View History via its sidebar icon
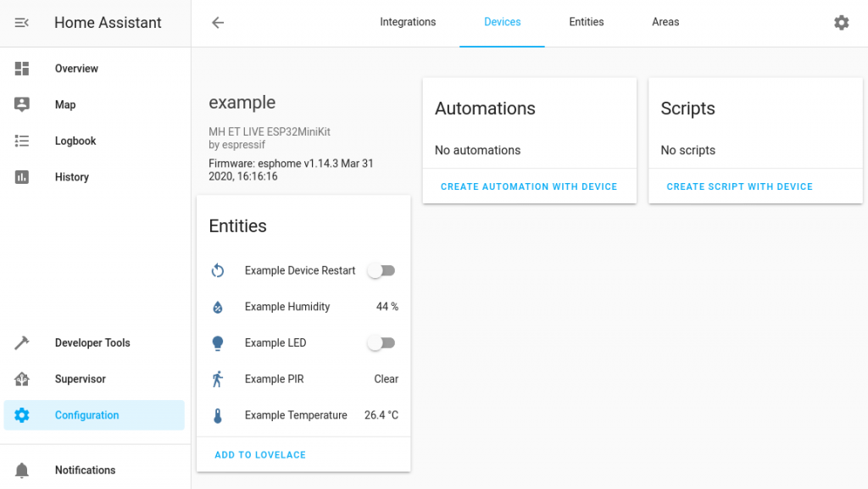The width and height of the screenshot is (868, 489). (x=24, y=176)
